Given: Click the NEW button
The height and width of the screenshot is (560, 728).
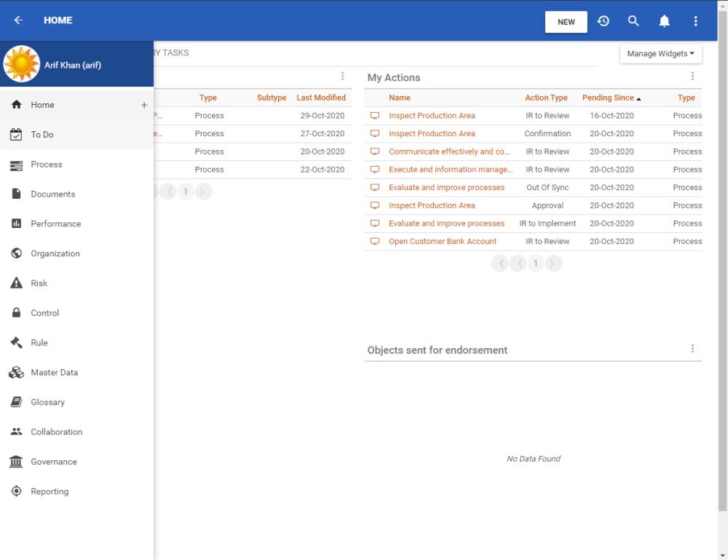Looking at the screenshot, I should click(566, 22).
